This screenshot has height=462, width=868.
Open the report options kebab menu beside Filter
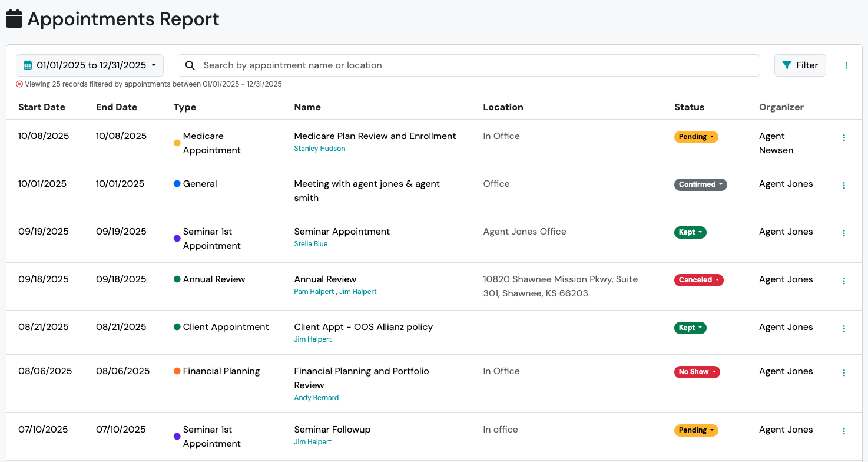[846, 65]
